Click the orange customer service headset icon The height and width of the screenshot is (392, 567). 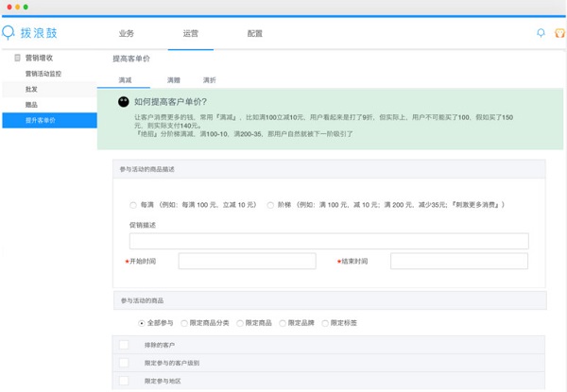pos(559,33)
